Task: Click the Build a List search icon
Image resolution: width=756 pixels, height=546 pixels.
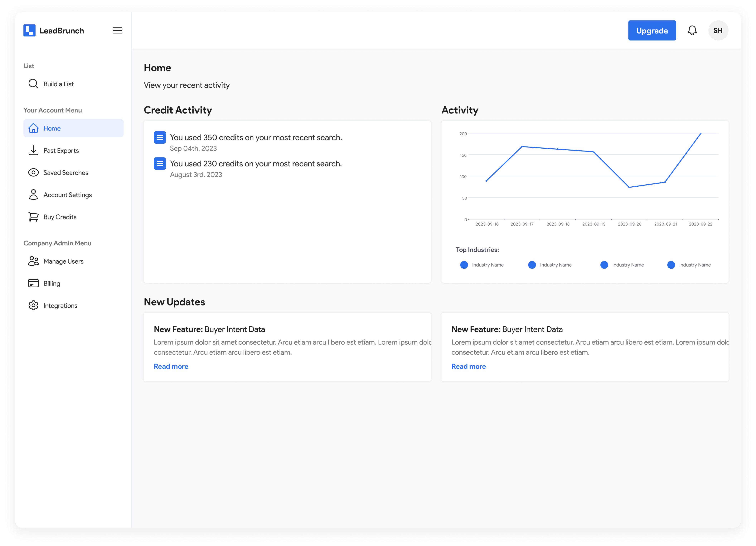Action: 33,84
